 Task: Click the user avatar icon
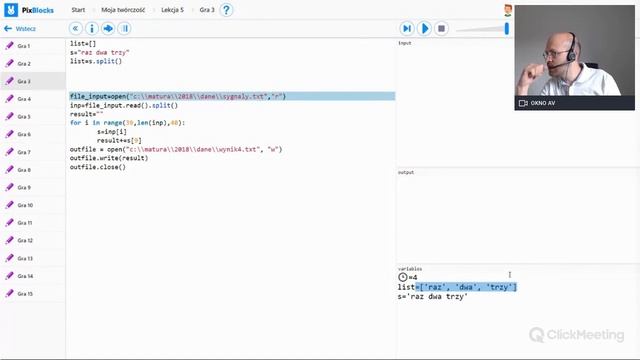click(x=508, y=11)
